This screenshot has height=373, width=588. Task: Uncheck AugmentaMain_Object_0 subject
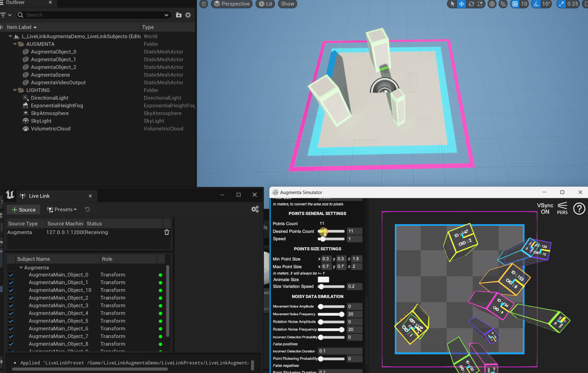coord(11,275)
